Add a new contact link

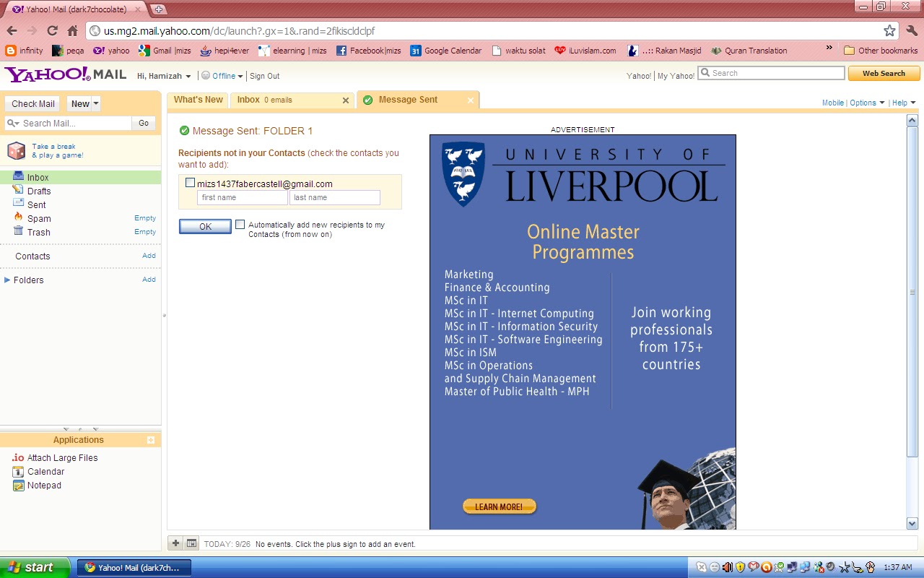(149, 256)
